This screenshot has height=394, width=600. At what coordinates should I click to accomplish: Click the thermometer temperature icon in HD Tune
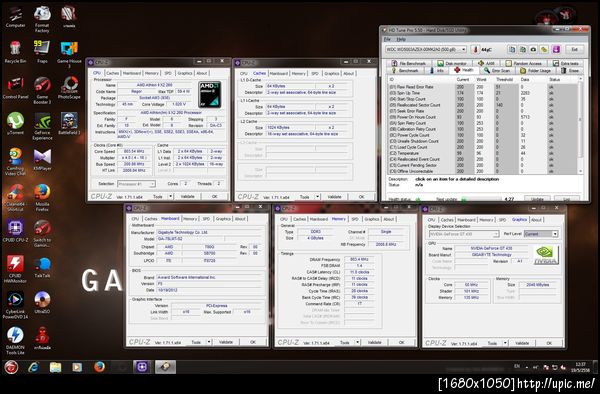coord(475,49)
